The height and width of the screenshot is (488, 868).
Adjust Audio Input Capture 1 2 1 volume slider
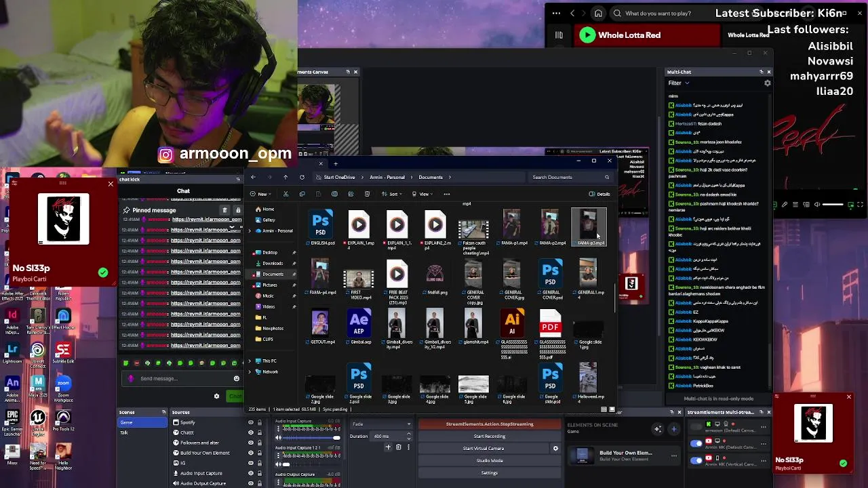311,464
